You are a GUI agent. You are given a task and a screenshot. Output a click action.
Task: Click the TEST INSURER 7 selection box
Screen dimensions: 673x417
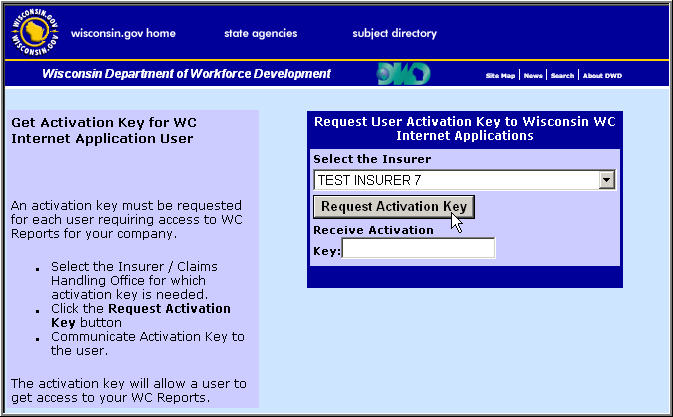(455, 181)
